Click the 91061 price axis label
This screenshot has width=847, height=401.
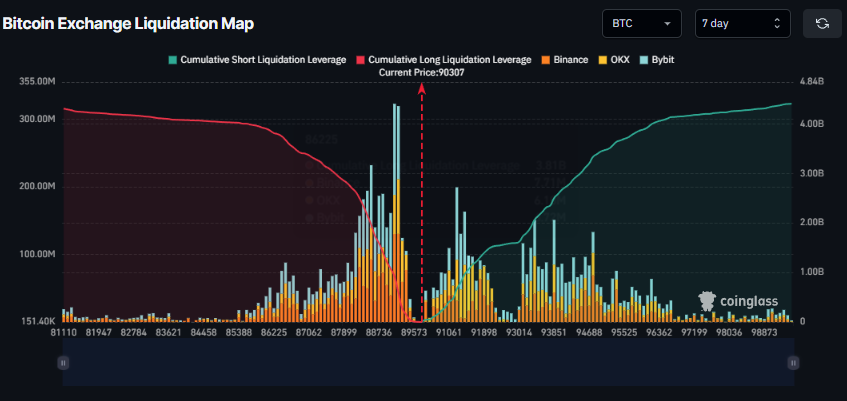point(449,332)
